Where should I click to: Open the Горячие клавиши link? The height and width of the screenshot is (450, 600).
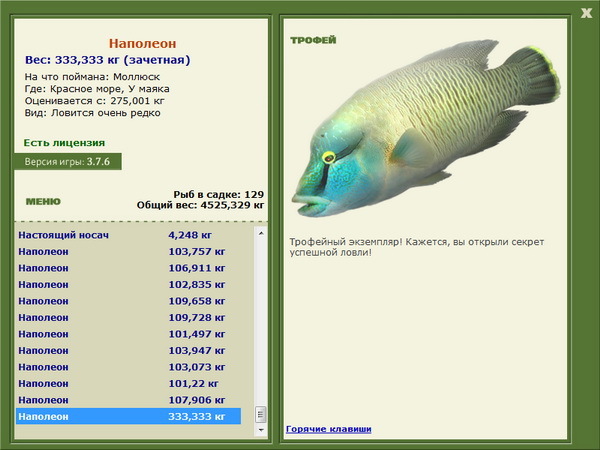coord(329,429)
